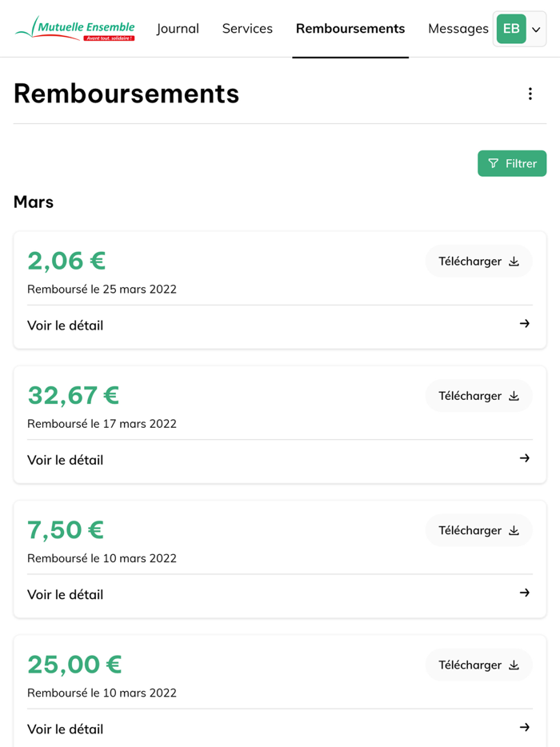
Task: Switch to the Journal tab
Action: click(x=178, y=29)
